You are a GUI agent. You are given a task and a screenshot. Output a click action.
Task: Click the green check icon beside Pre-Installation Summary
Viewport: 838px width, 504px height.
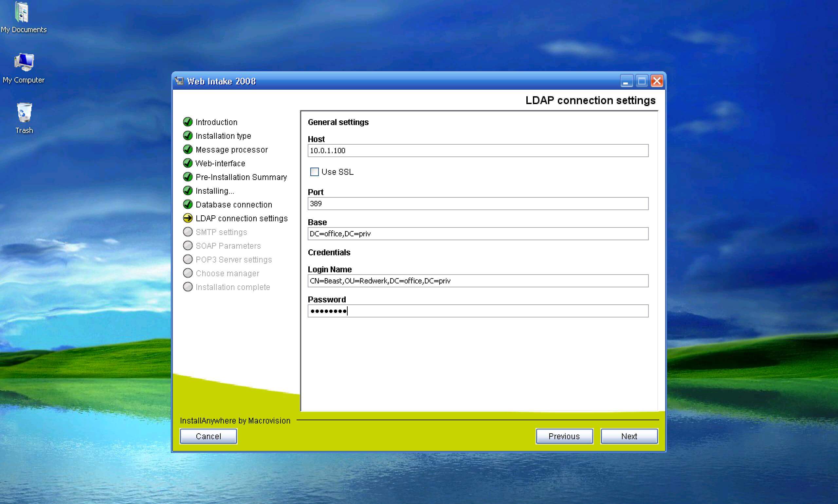point(188,177)
